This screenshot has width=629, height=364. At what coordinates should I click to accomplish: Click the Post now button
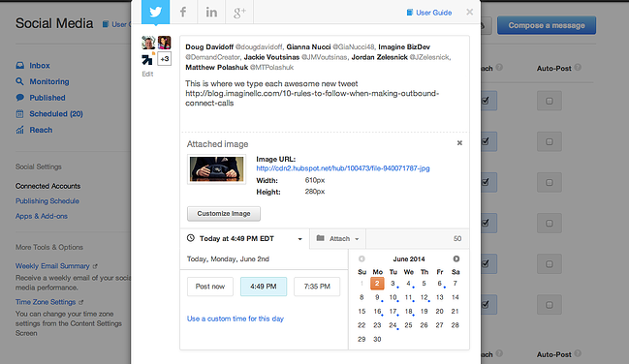coord(210,287)
